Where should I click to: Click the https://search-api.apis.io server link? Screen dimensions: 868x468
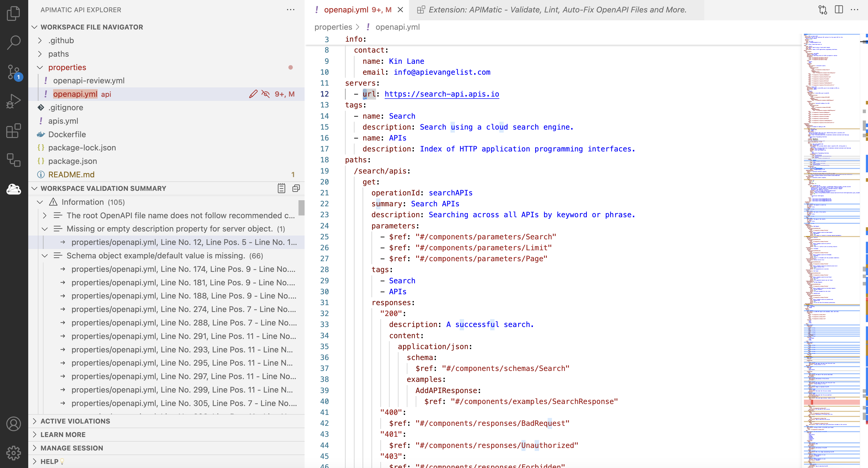pos(442,94)
